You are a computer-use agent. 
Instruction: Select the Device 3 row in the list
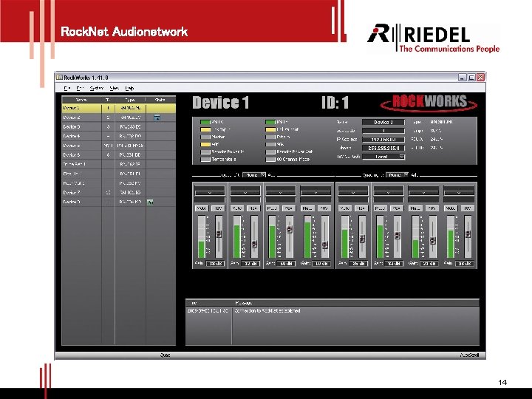[x=119, y=127]
